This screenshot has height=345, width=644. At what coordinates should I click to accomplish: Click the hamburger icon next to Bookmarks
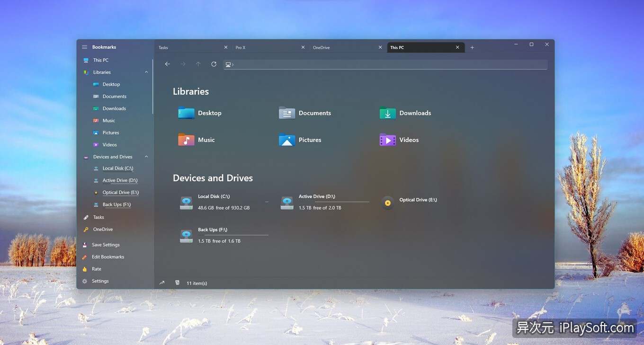click(x=84, y=47)
